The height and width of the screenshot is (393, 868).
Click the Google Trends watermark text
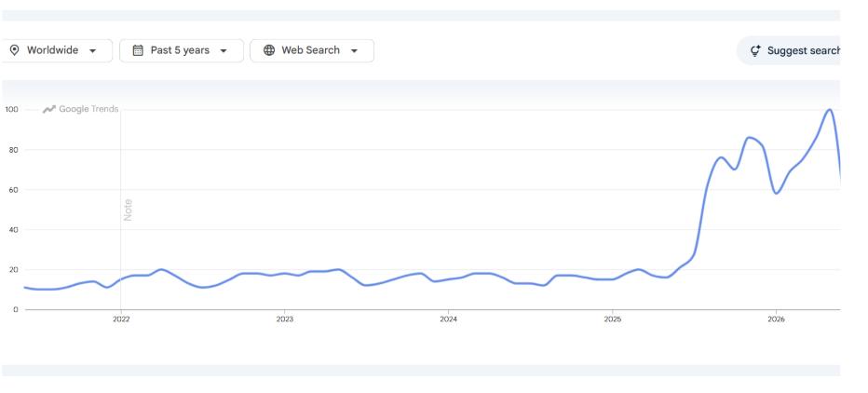point(88,109)
